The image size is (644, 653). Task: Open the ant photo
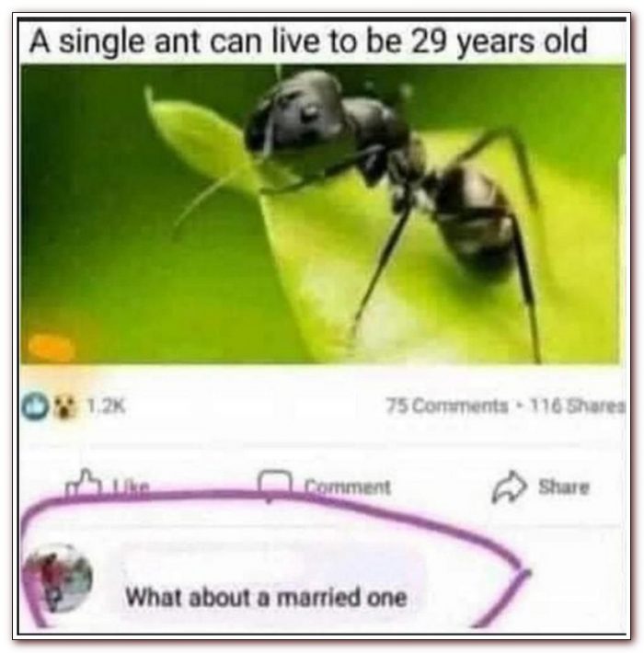point(323,213)
